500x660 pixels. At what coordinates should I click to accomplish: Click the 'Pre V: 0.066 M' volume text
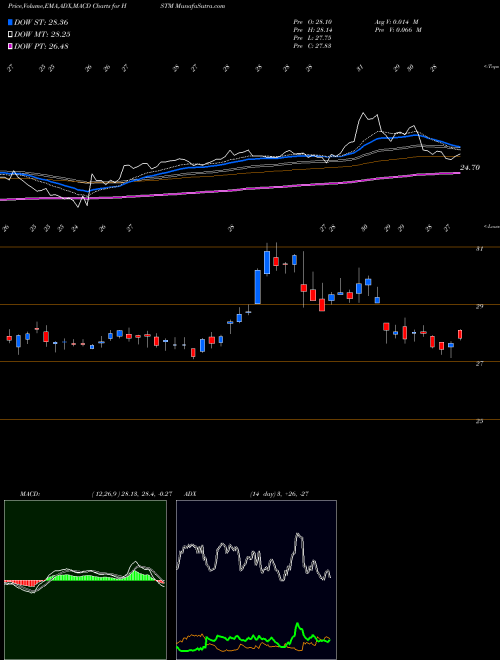(x=397, y=30)
